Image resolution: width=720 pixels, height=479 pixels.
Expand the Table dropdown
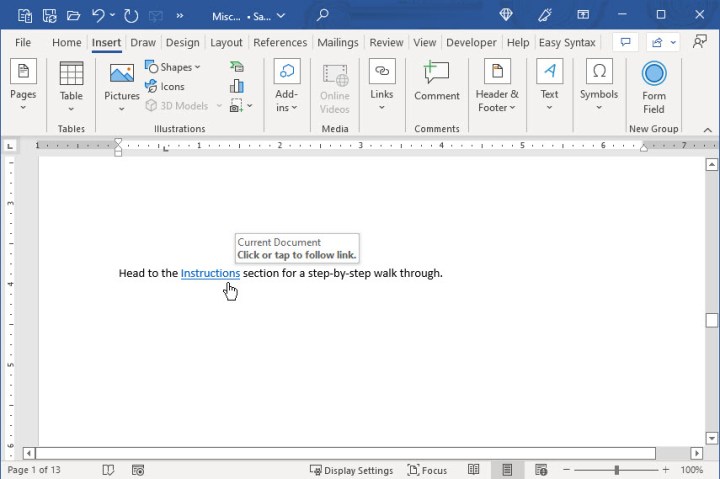[71, 108]
